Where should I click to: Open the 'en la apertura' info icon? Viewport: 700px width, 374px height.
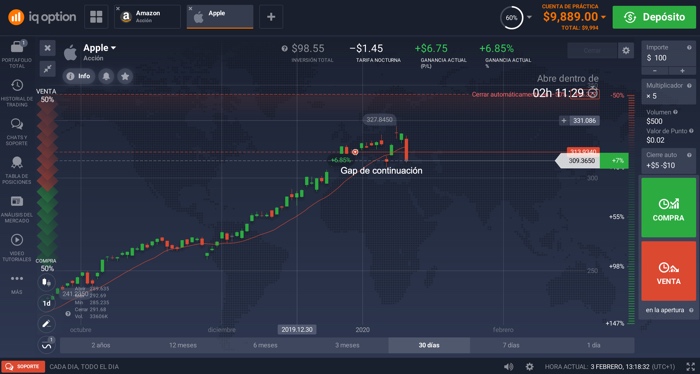click(691, 310)
